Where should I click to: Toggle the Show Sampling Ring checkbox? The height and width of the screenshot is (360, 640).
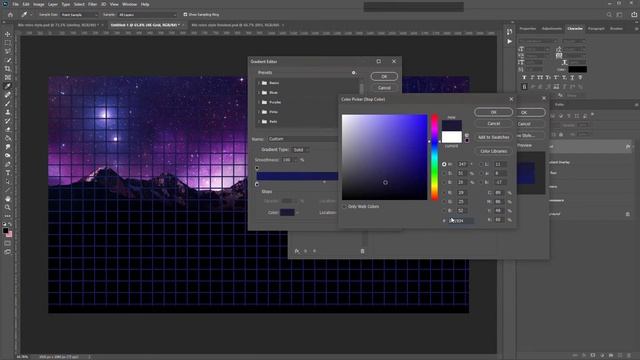[185, 15]
